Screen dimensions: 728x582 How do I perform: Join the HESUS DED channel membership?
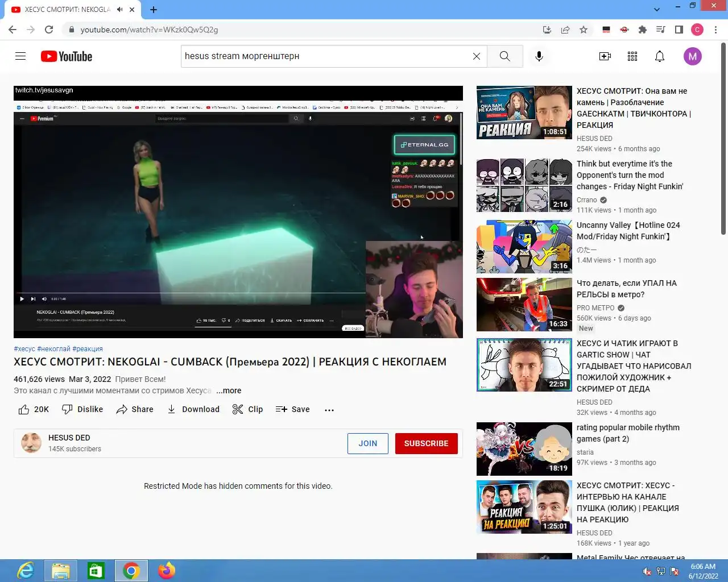pos(368,443)
